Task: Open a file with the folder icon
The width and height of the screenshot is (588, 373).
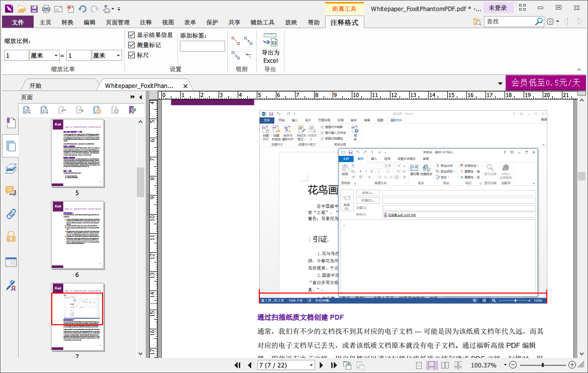Action: pyautogui.click(x=22, y=9)
